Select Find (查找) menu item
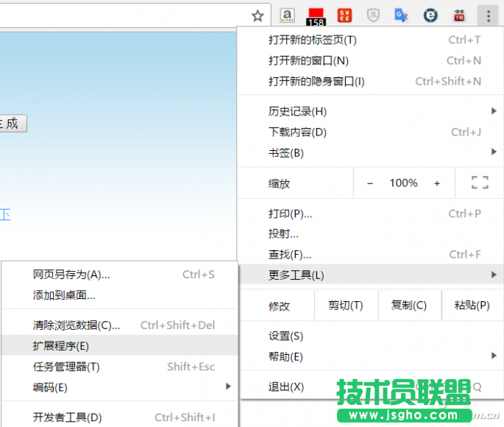This screenshot has height=427, width=504. 370,254
